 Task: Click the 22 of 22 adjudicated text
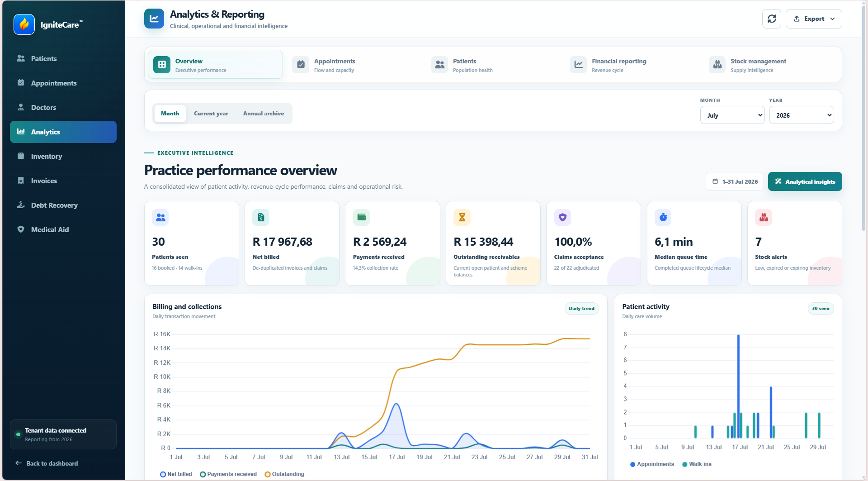coord(576,268)
